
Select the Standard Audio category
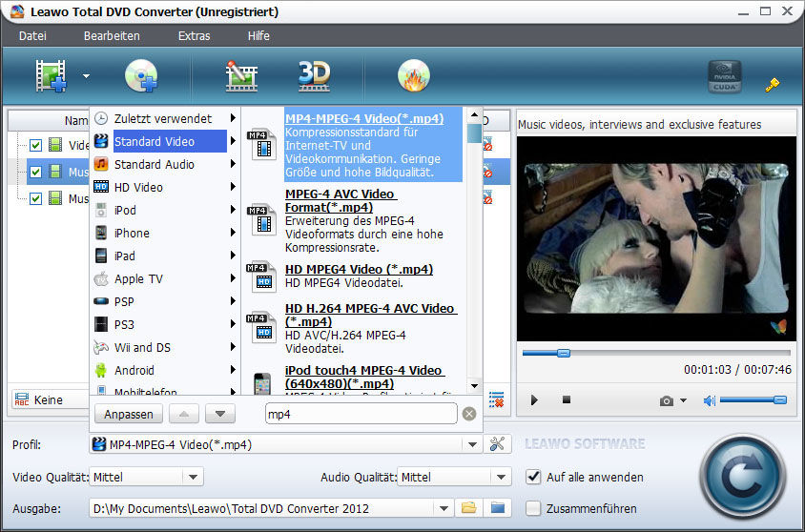tap(165, 164)
